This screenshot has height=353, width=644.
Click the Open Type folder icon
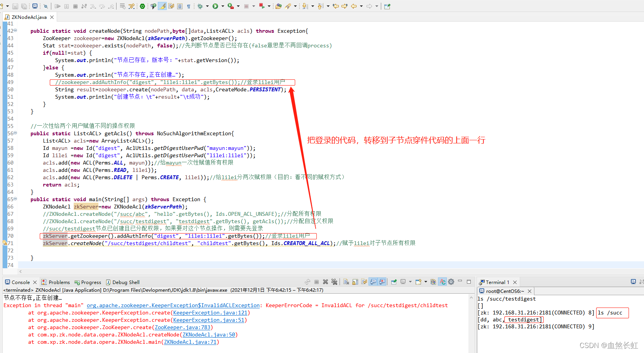click(278, 6)
